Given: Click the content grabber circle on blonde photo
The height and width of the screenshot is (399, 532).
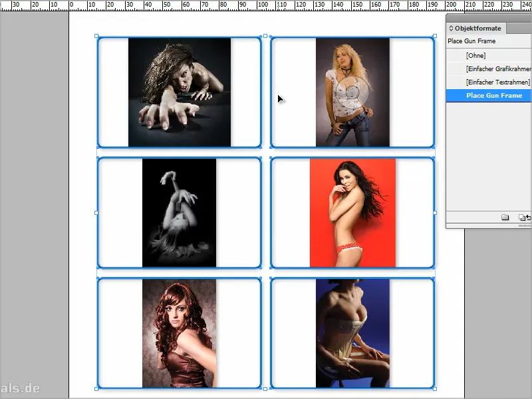Looking at the screenshot, I should click(x=353, y=91).
